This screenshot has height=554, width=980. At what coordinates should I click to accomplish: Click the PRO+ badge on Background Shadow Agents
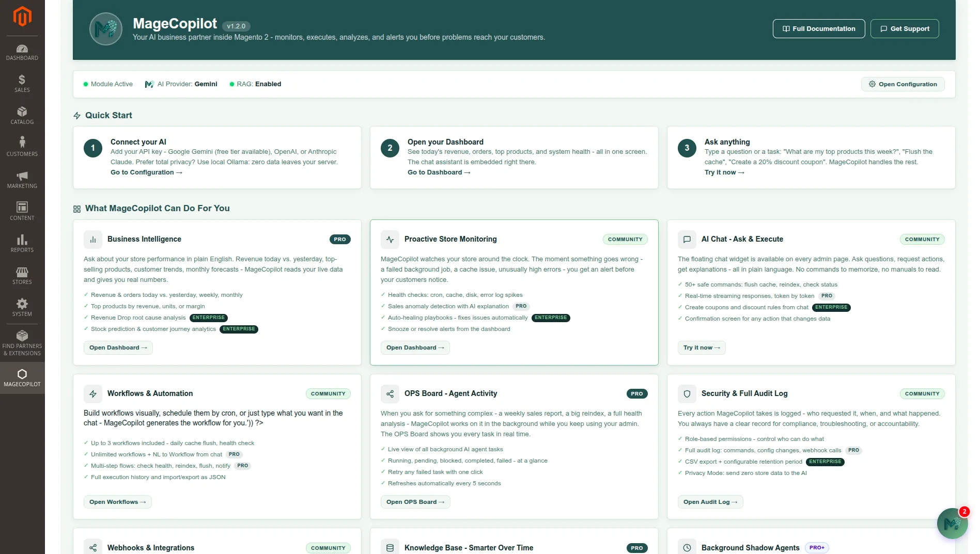pyautogui.click(x=817, y=548)
